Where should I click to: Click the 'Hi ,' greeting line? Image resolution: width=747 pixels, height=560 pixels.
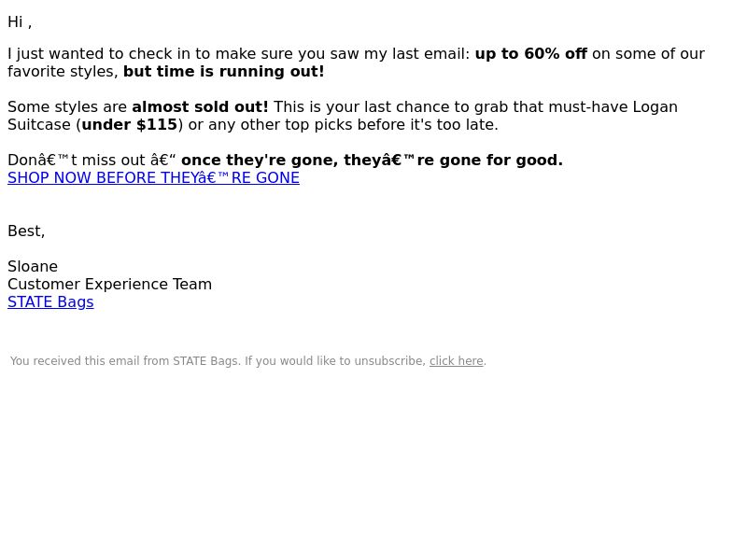(20, 21)
